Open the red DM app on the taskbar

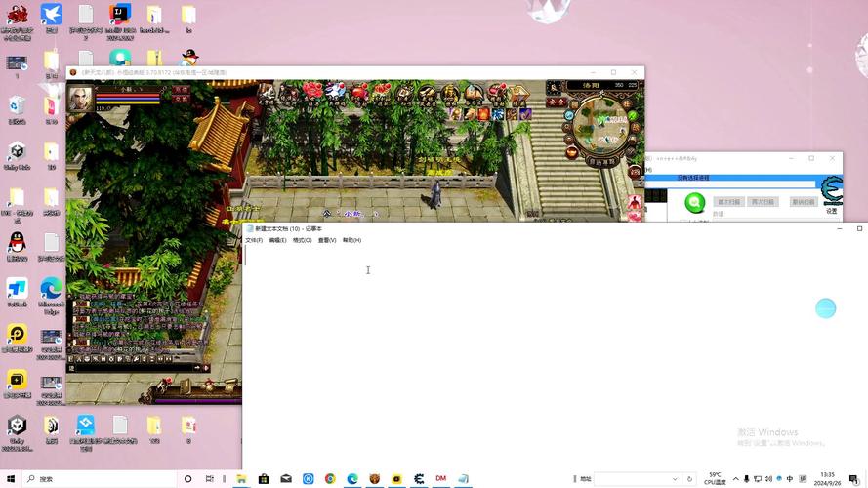pos(440,478)
